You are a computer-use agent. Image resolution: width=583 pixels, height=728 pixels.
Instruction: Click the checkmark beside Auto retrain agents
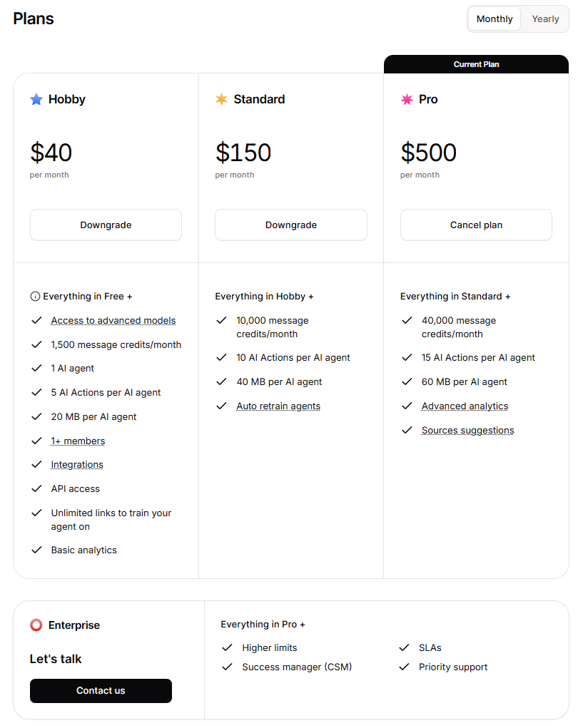coord(221,406)
